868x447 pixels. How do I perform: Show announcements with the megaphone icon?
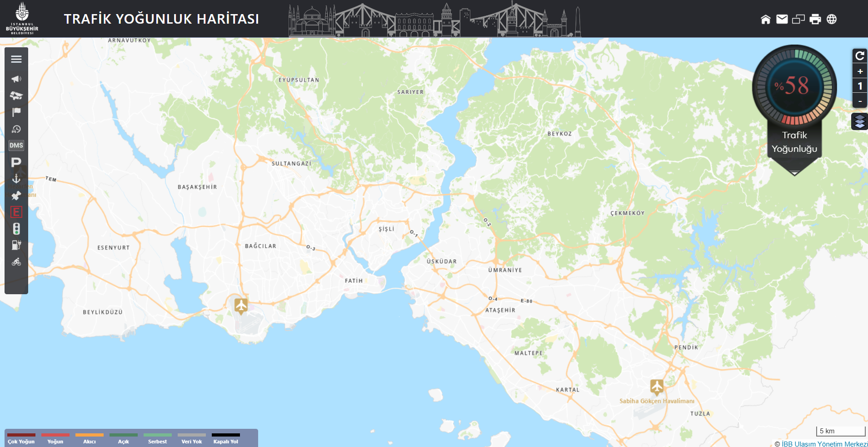click(x=16, y=79)
